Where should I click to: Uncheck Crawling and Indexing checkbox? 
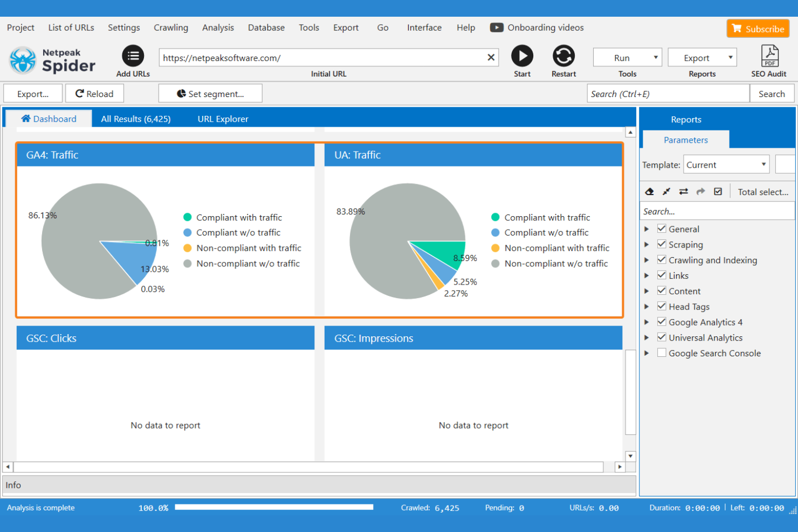click(662, 260)
